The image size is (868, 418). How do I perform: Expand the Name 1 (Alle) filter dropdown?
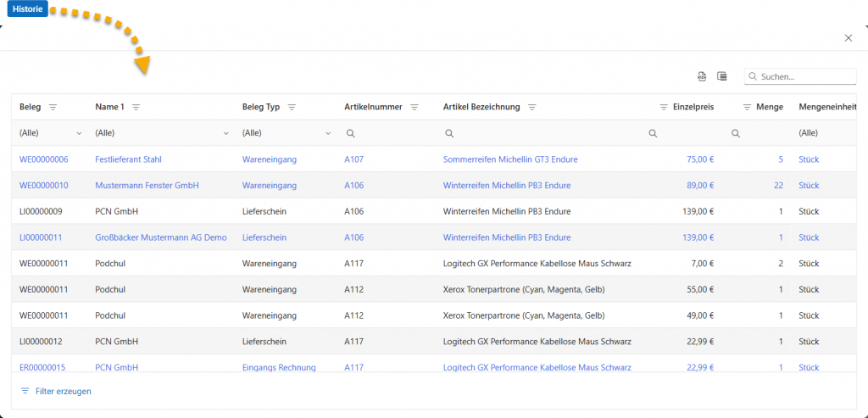coord(225,133)
